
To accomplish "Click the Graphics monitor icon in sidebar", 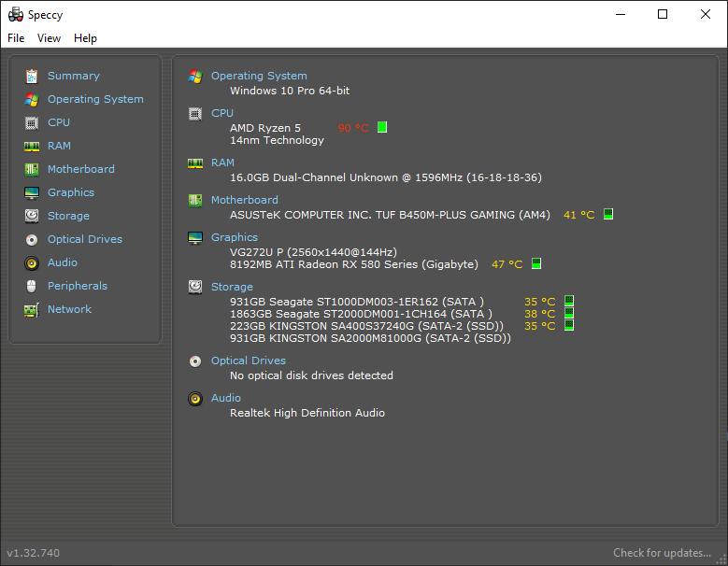I will (x=32, y=192).
